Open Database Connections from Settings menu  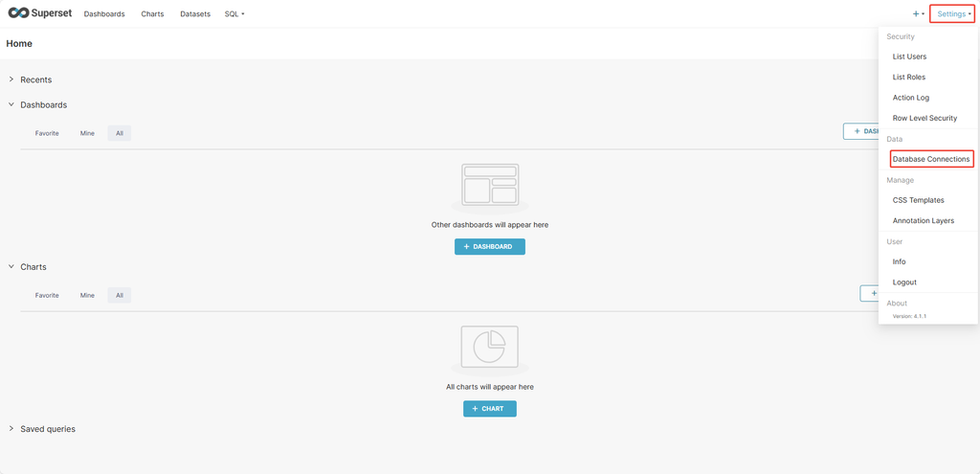tap(931, 159)
